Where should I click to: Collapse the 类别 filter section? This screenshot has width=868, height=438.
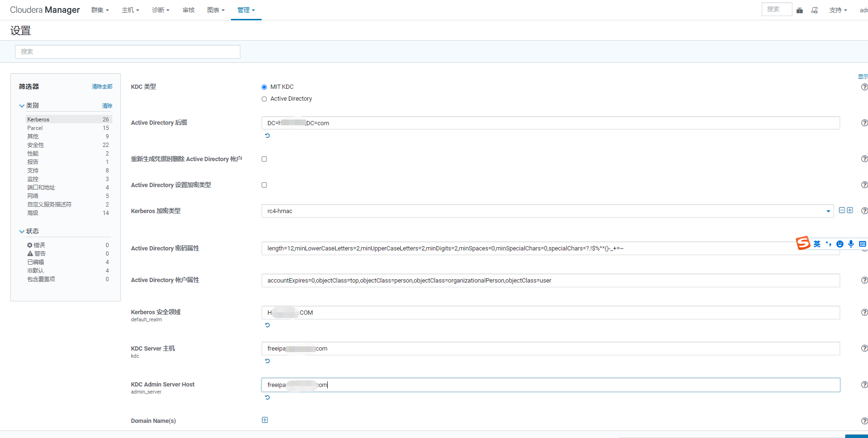pyautogui.click(x=22, y=106)
